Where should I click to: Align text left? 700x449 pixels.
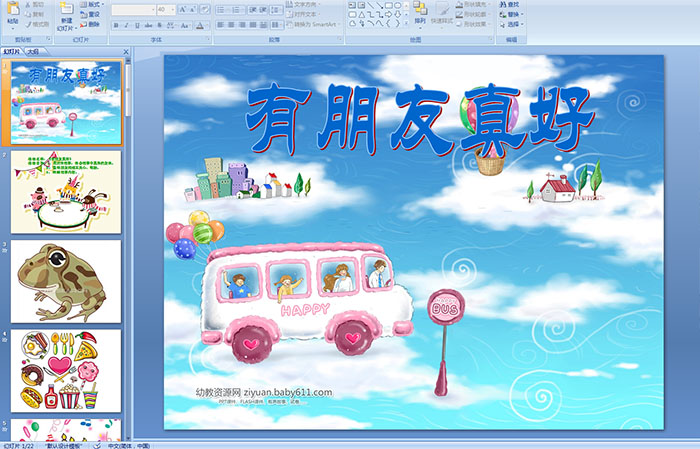click(x=220, y=25)
